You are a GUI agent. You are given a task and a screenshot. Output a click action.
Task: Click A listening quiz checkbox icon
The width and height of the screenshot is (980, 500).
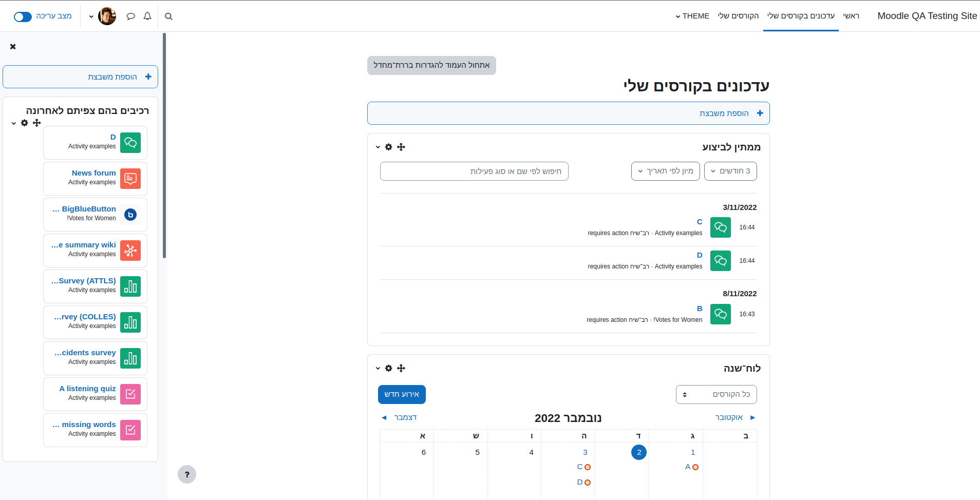coord(130,394)
